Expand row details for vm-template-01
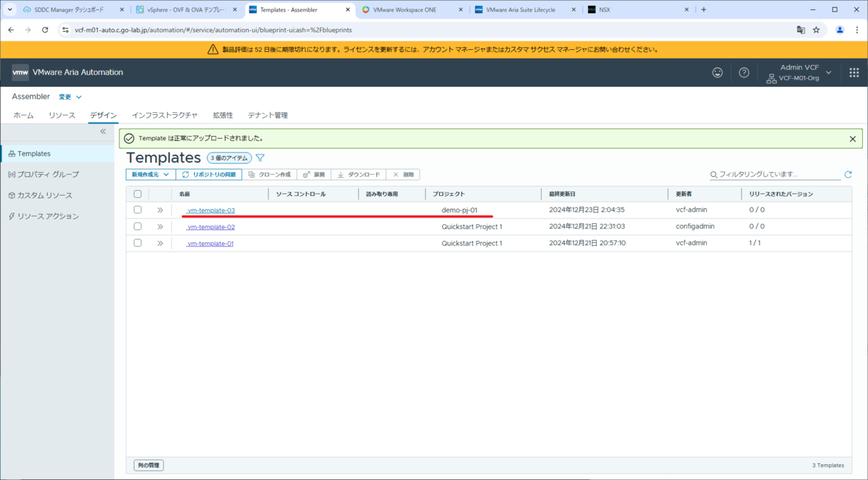 tap(160, 243)
